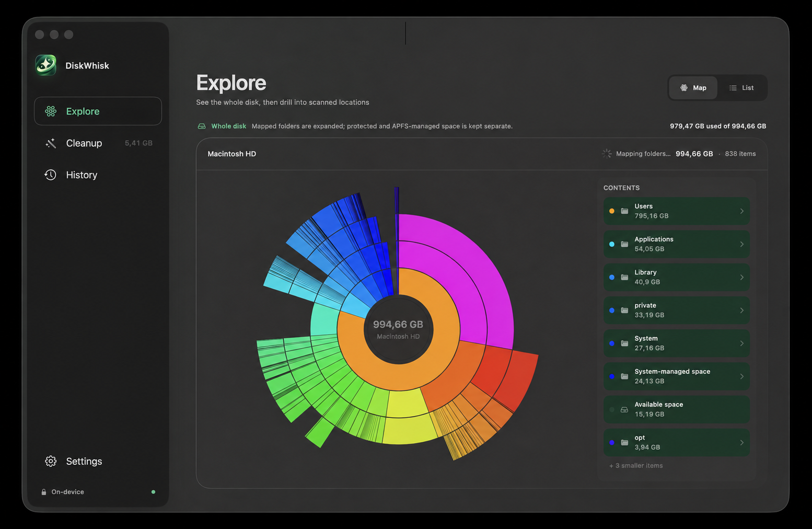Click the Macintosh HD panel title

(x=232, y=154)
